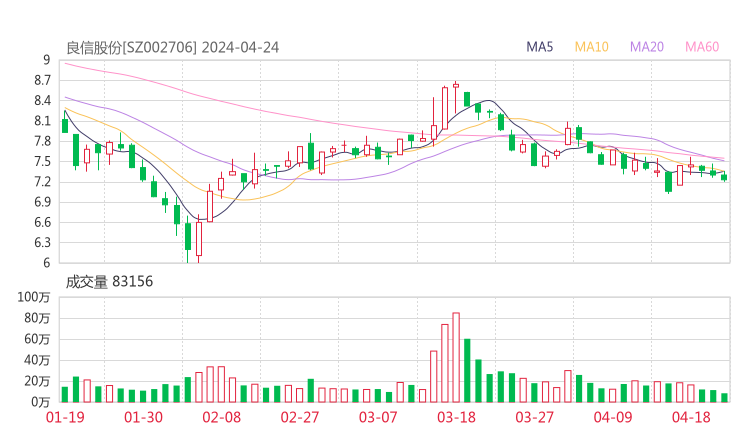Viewport: 740px width, 440px height.
Task: Click the 60万 volume axis label
Action: [37, 339]
